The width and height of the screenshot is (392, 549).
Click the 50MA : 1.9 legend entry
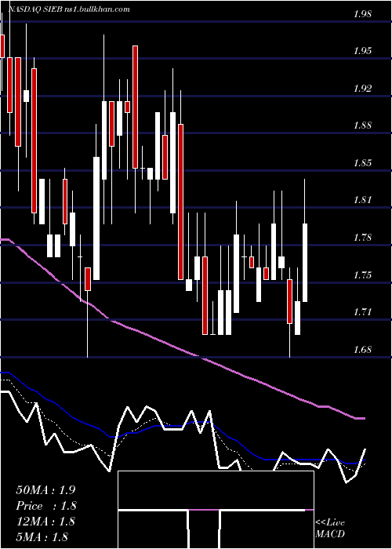click(45, 490)
